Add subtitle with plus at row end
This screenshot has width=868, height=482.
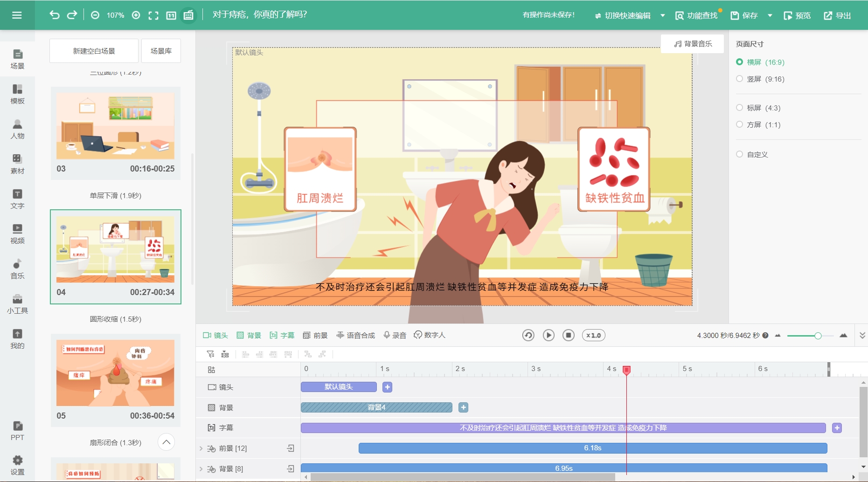[x=837, y=428]
